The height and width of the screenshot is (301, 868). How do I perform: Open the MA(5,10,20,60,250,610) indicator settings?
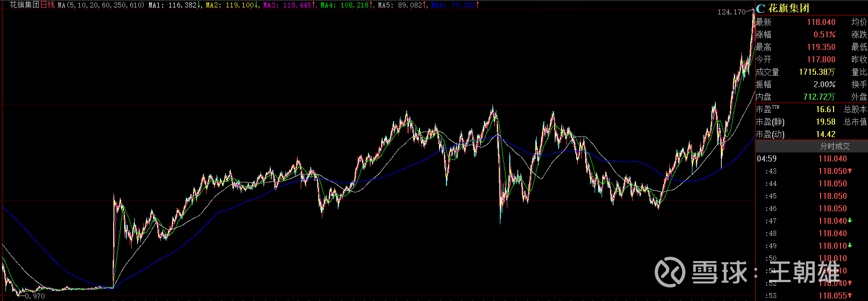tap(101, 5)
